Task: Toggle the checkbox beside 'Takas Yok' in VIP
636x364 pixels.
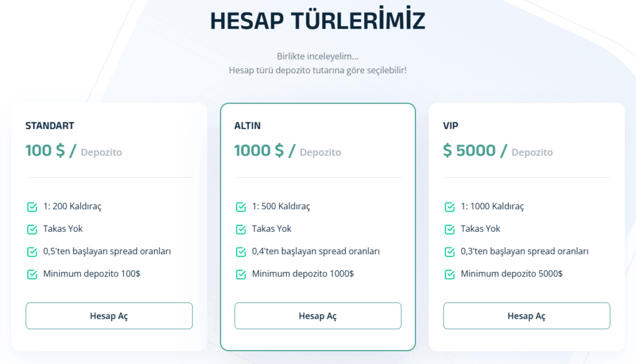Action: click(x=448, y=229)
